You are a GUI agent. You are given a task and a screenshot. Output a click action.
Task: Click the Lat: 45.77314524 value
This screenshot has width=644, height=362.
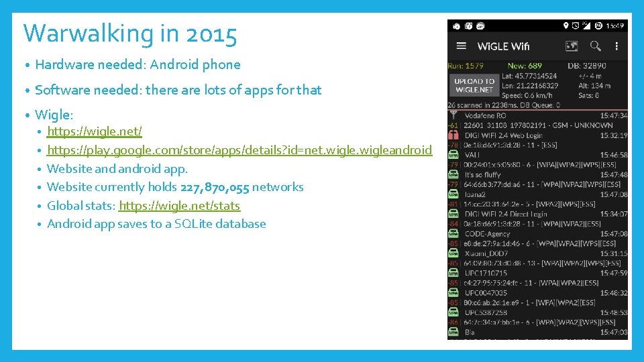529,76
